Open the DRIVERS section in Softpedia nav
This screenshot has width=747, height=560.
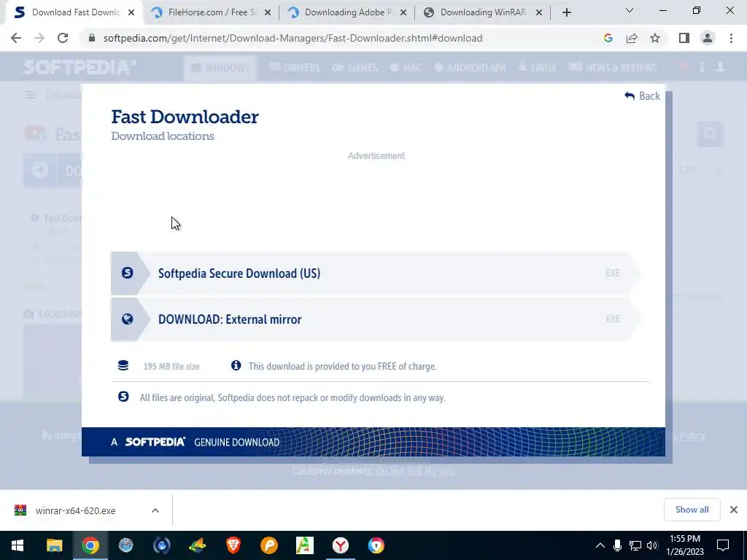[x=295, y=68]
